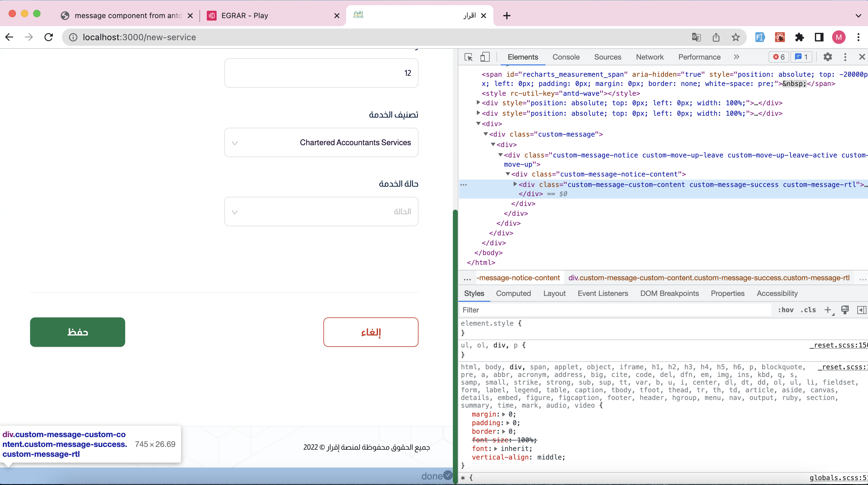
Task: Click the green حفظ save button
Action: tap(78, 332)
